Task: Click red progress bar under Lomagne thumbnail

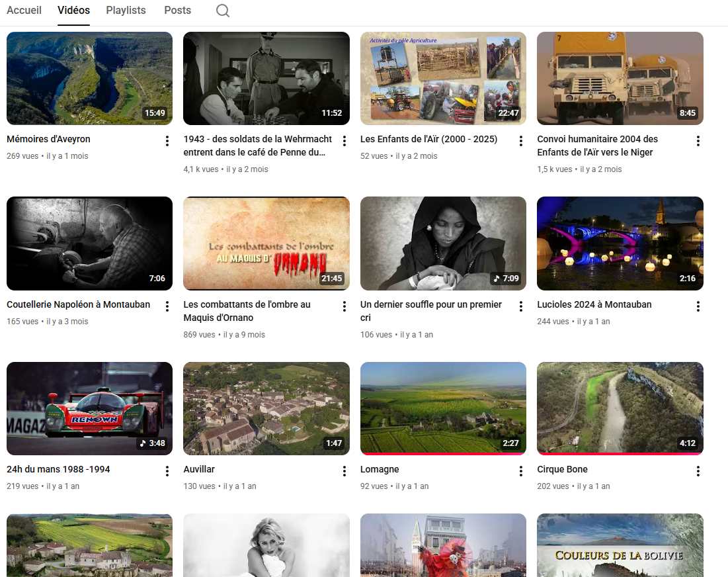Action: [x=443, y=454]
